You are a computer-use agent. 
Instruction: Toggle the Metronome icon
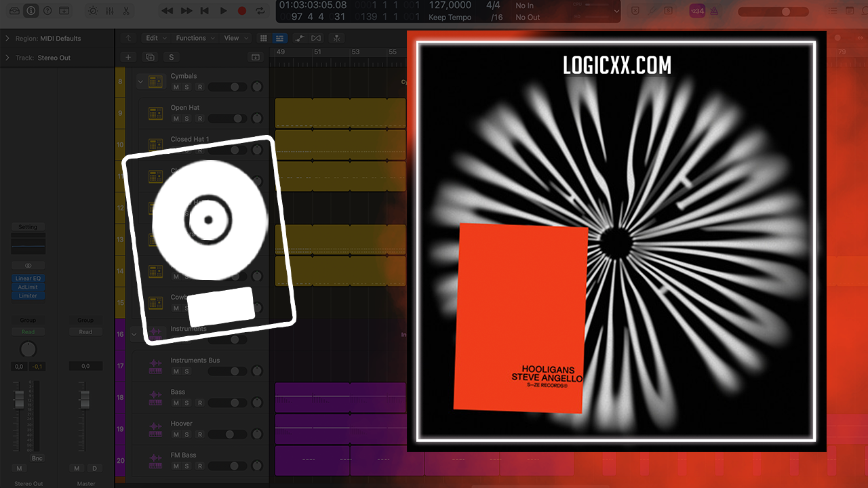[714, 11]
